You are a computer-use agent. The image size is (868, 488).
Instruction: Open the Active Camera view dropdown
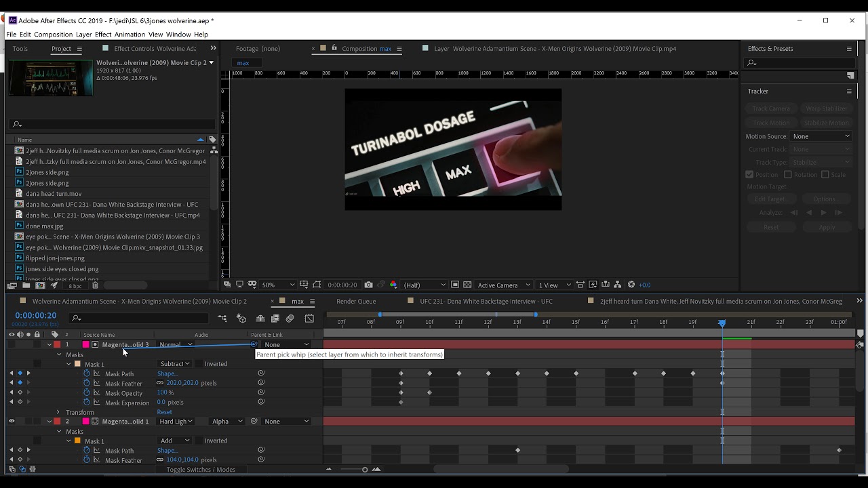502,285
